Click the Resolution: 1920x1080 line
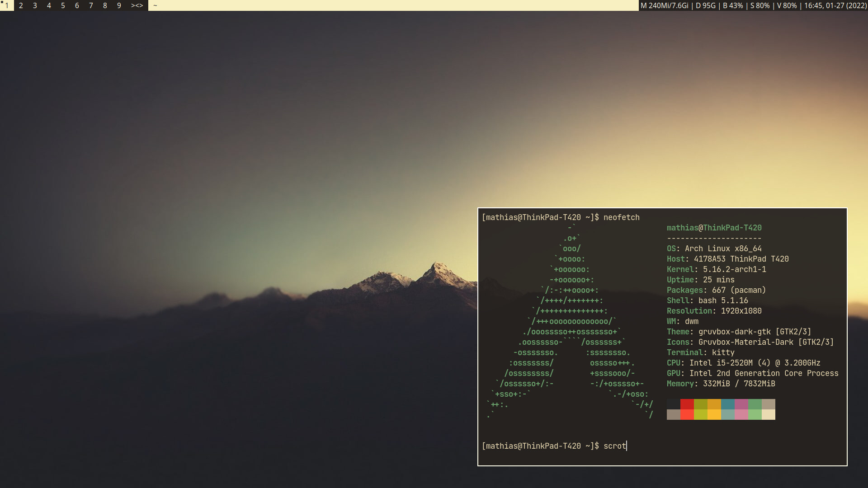 click(714, 311)
